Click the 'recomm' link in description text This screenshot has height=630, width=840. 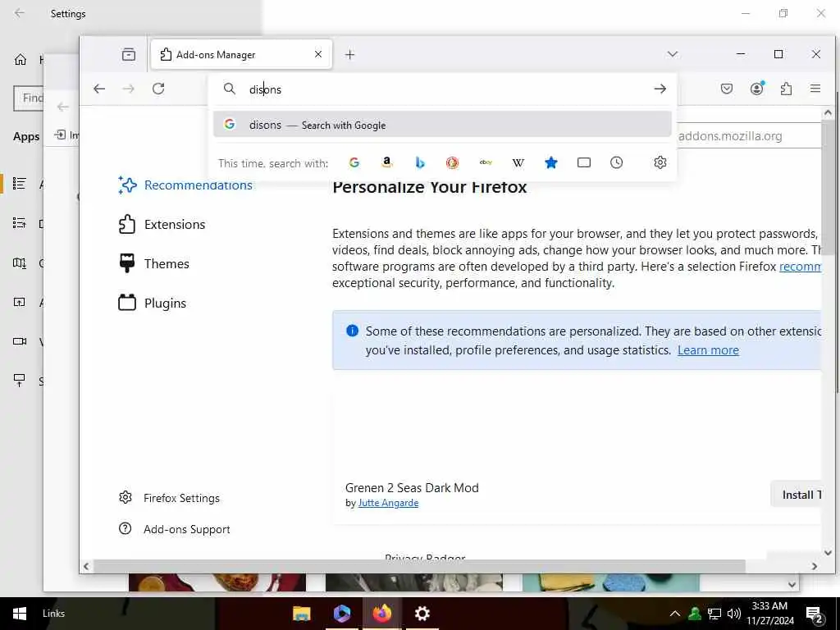click(x=800, y=267)
